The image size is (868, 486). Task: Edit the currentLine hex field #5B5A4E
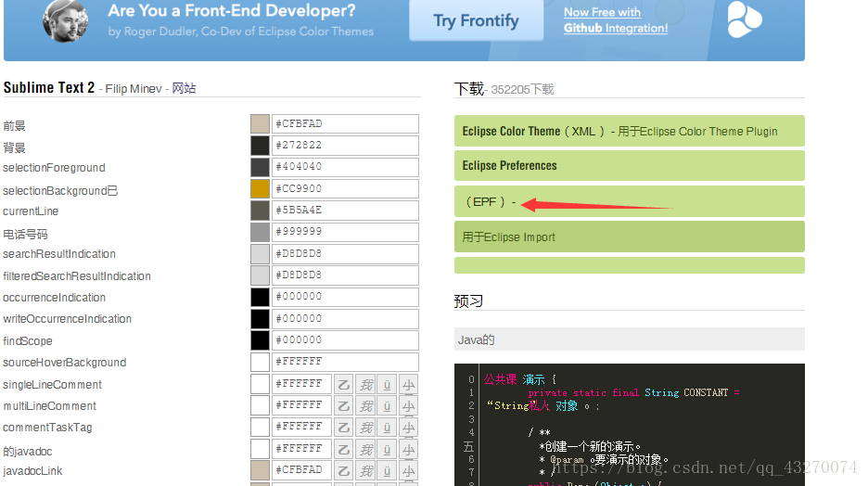click(x=345, y=211)
